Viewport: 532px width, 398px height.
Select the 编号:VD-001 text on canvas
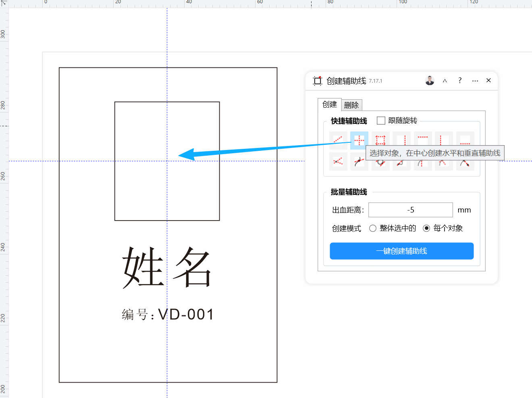click(x=168, y=314)
